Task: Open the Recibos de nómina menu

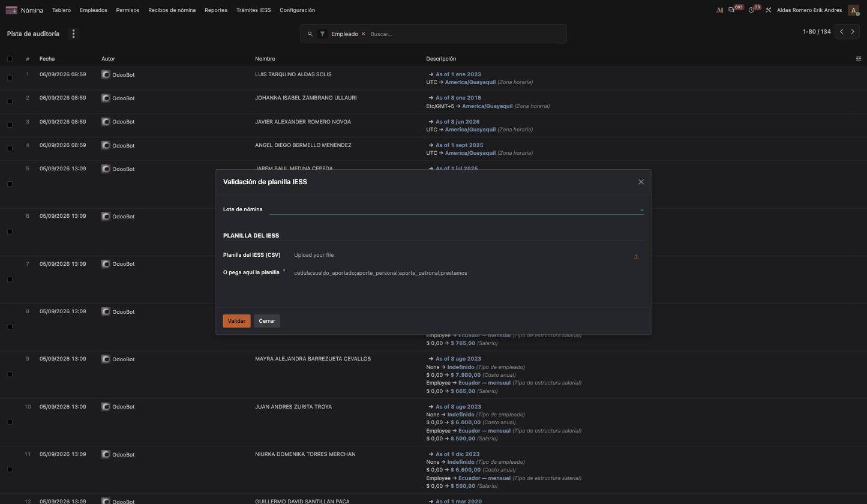Action: (172, 10)
